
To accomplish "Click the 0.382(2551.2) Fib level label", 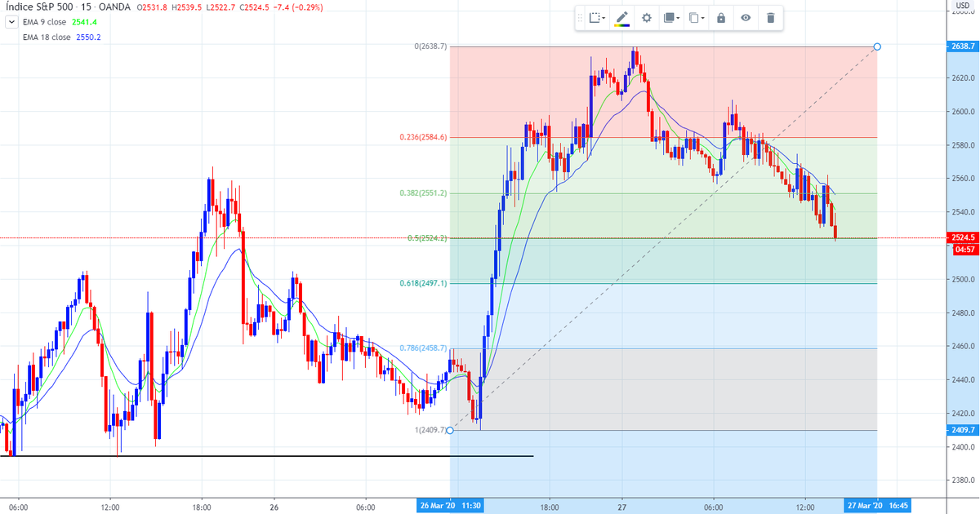I will [423, 193].
